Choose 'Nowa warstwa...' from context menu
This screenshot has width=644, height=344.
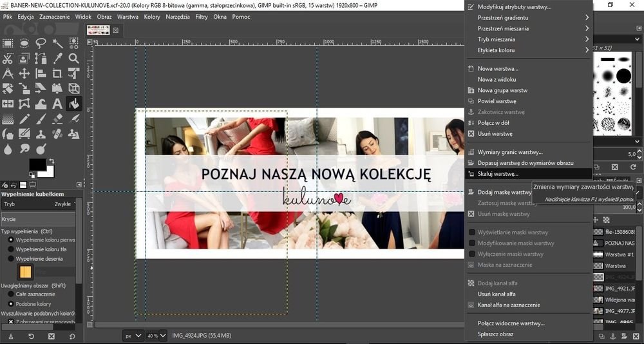pos(528,69)
